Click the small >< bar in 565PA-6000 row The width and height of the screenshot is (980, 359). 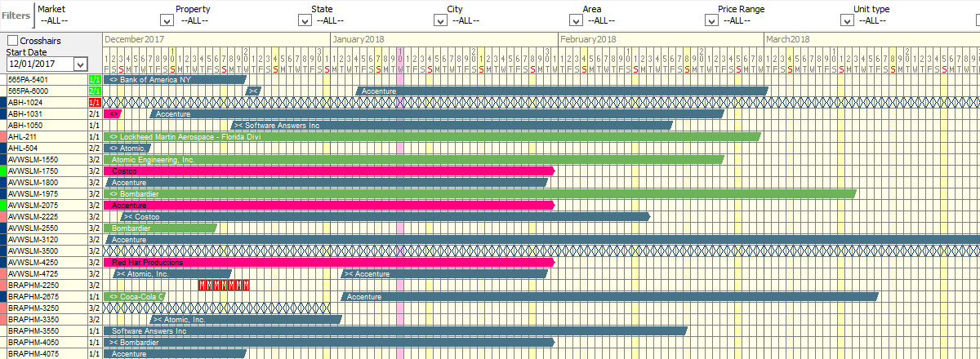(x=253, y=91)
